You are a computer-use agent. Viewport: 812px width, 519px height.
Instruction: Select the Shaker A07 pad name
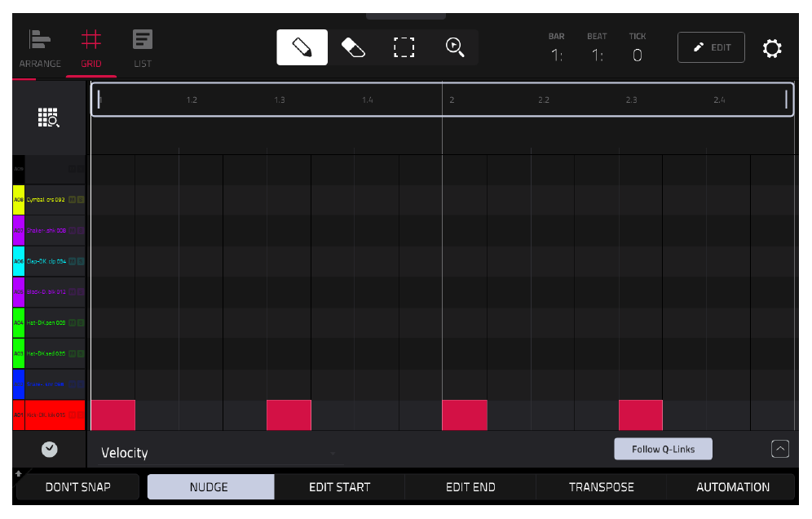46,230
